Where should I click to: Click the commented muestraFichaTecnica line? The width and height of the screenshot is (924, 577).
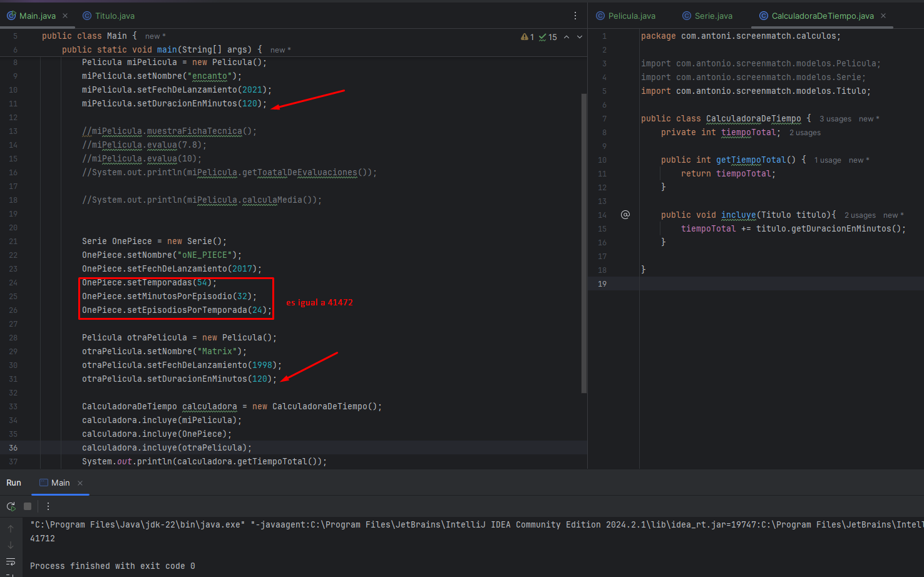click(169, 131)
